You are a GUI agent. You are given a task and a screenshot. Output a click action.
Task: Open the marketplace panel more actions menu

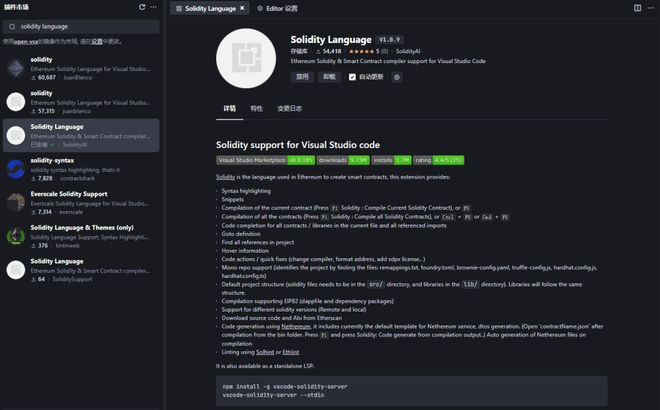tap(154, 7)
